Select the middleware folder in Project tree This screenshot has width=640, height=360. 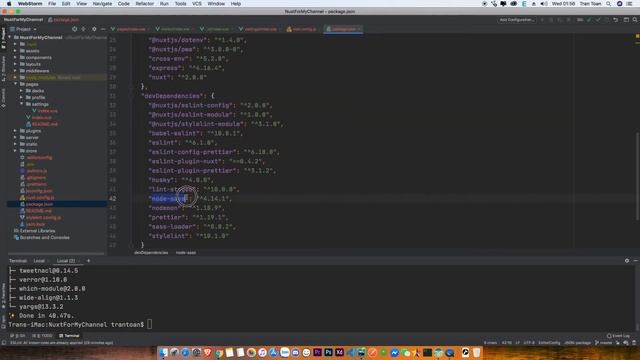click(x=38, y=71)
